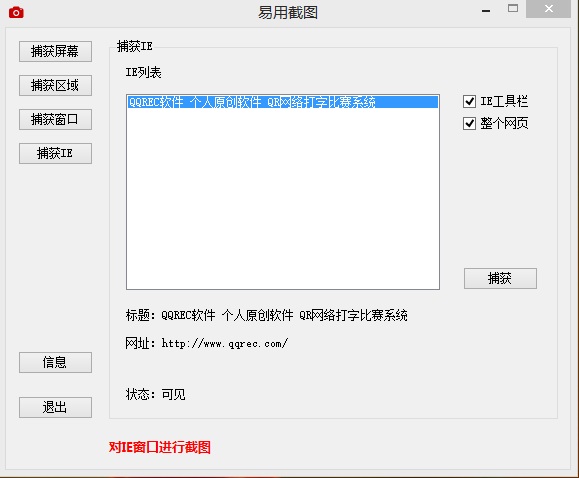
Task: Click the 标题 QQREC软件 title line
Action: point(266,315)
